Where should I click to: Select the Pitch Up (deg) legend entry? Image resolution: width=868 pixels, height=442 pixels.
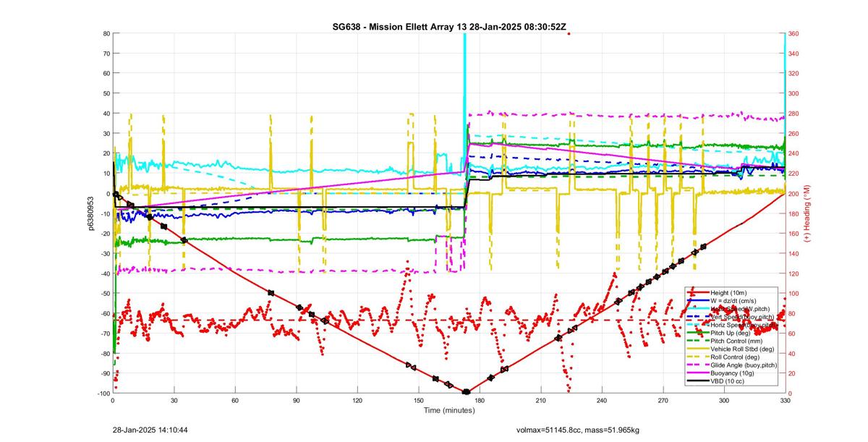pyautogui.click(x=731, y=333)
